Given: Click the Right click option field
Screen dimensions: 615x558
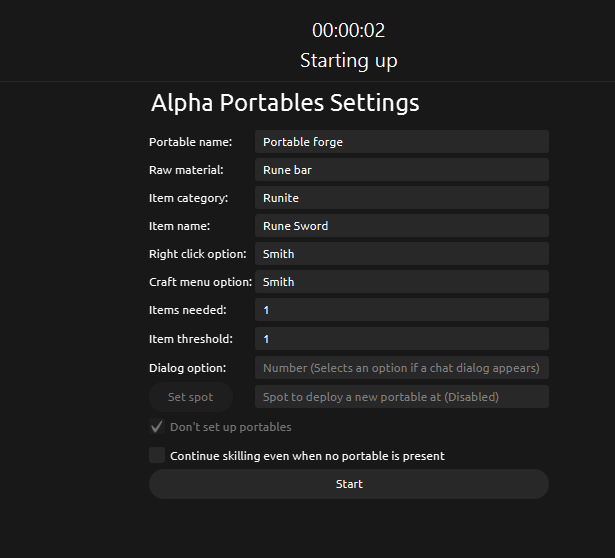Looking at the screenshot, I should [x=401, y=254].
